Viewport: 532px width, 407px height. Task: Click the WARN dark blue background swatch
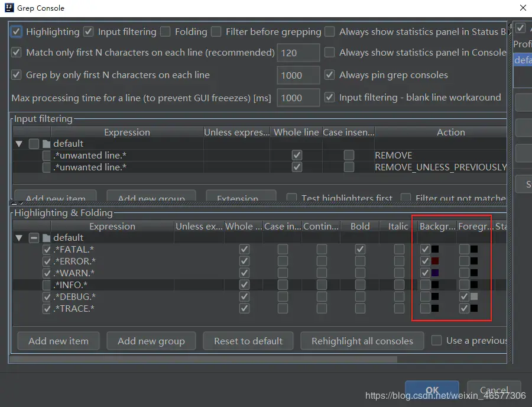click(435, 273)
